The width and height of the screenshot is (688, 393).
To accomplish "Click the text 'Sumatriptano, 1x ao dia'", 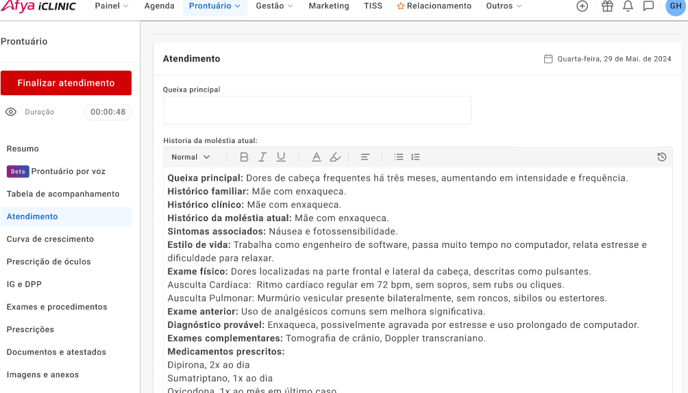I will (x=220, y=378).
